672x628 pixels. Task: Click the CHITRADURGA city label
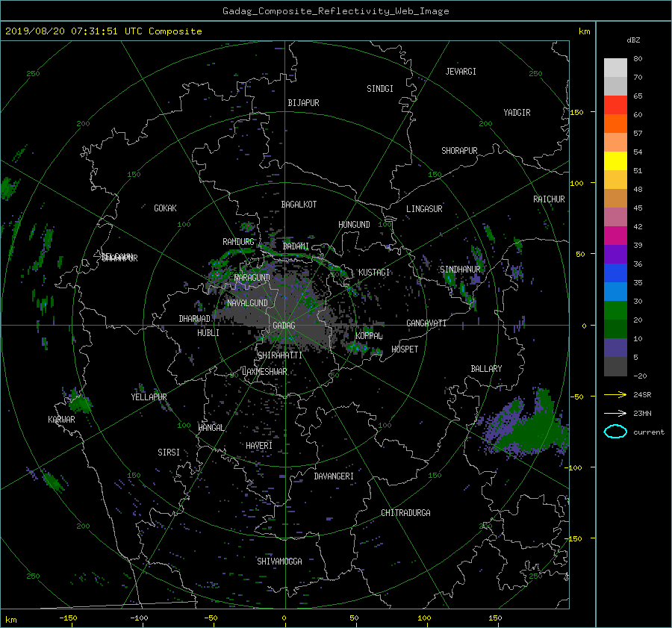click(405, 513)
